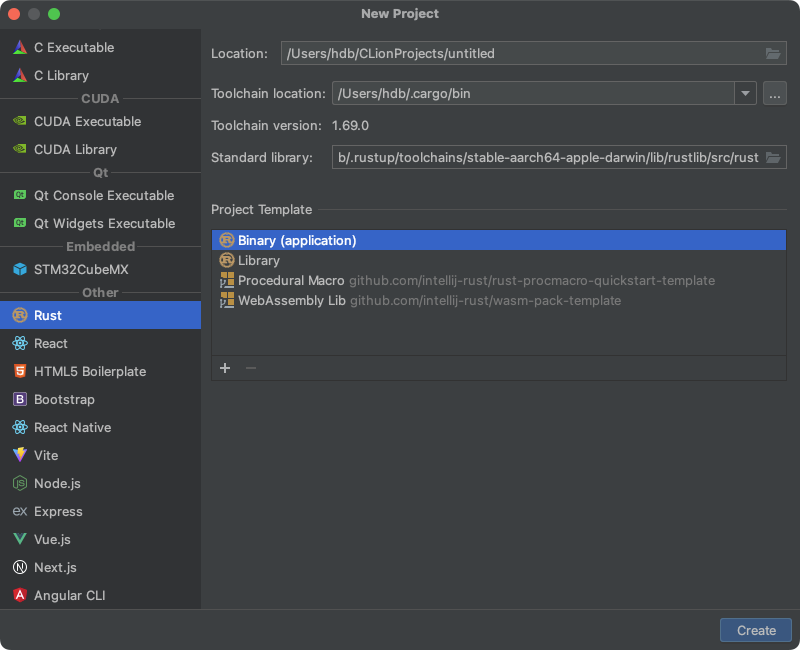Click the Vite lightning icon
The height and width of the screenshot is (650, 800).
coord(20,455)
